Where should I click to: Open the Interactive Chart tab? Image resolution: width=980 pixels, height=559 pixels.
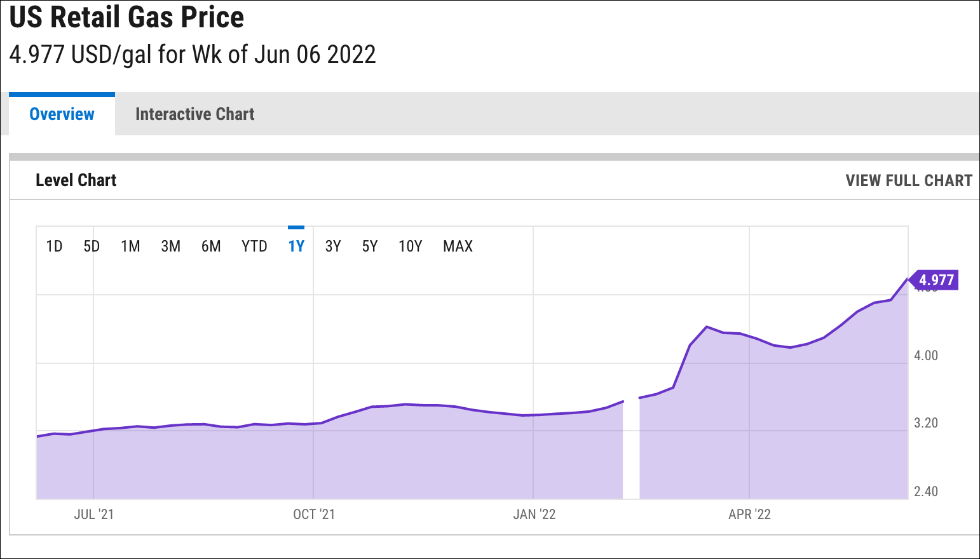(x=194, y=114)
